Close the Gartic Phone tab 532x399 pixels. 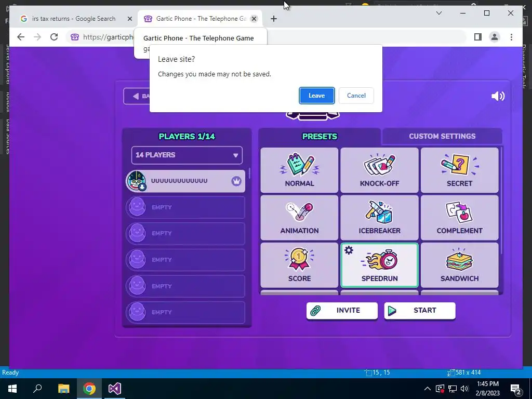pos(254,19)
